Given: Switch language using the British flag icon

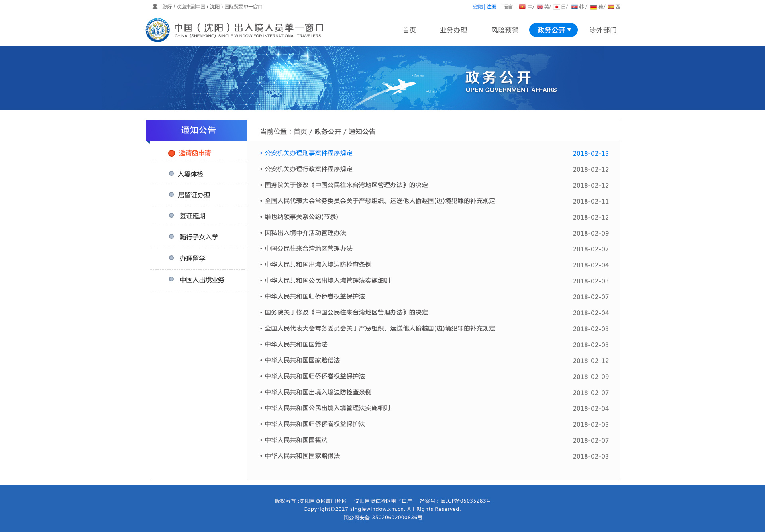Looking at the screenshot, I should [540, 7].
